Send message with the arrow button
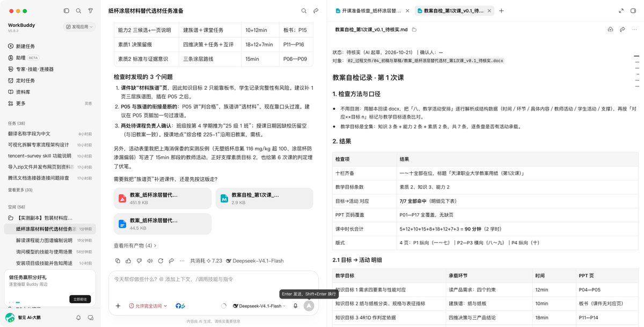This screenshot has width=644, height=327. coord(309,306)
